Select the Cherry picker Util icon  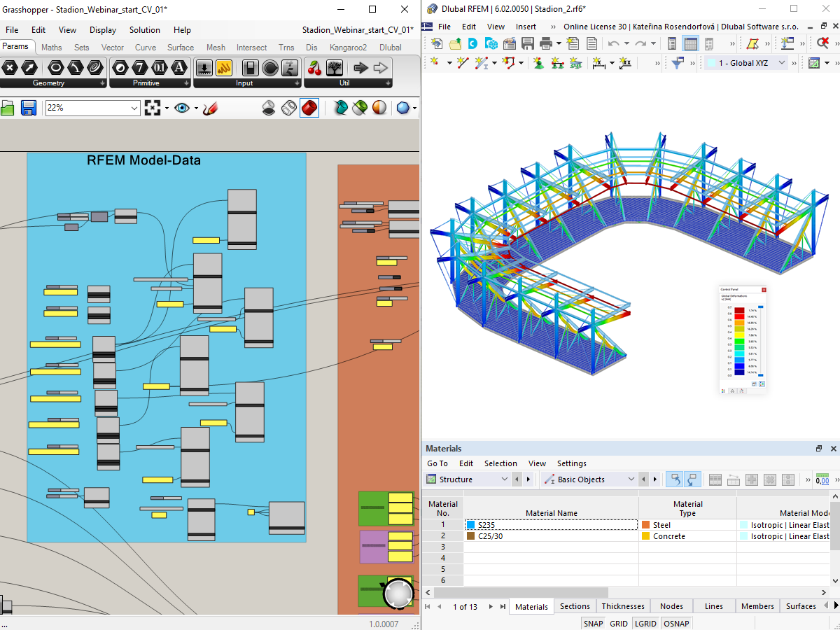pos(315,68)
